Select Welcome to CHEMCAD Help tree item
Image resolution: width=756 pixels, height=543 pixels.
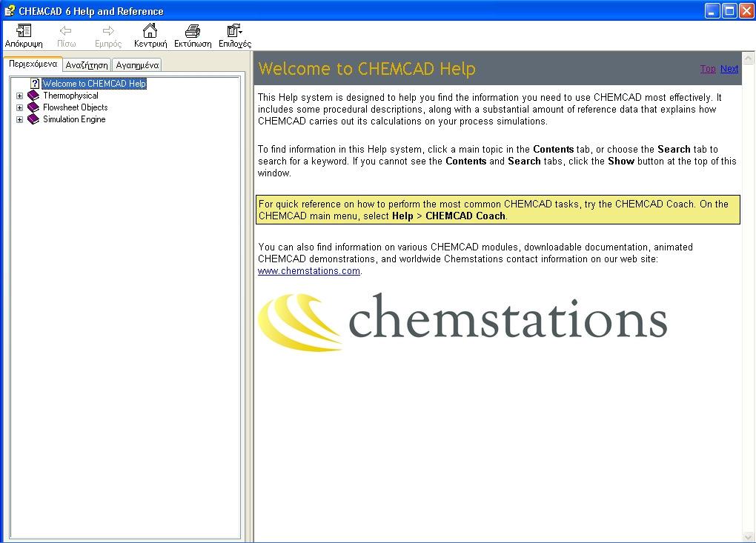94,84
